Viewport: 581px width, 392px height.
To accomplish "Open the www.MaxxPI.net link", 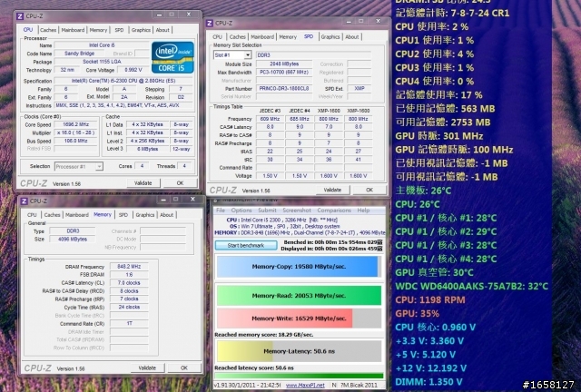I will tap(305, 386).
